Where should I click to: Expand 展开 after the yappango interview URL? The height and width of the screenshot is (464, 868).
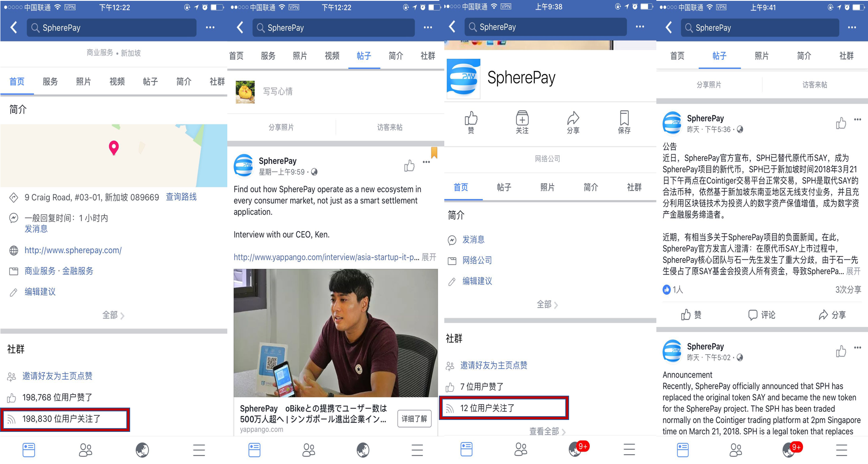[x=429, y=257]
